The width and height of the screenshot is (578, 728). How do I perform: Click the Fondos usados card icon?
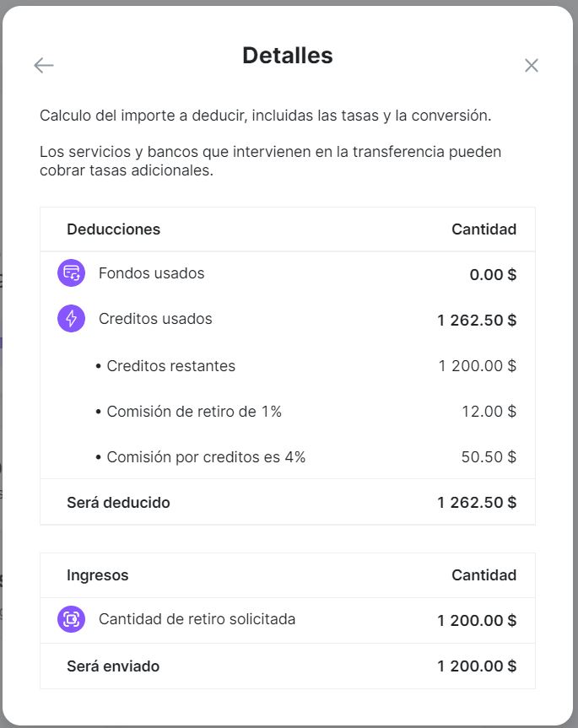[71, 273]
